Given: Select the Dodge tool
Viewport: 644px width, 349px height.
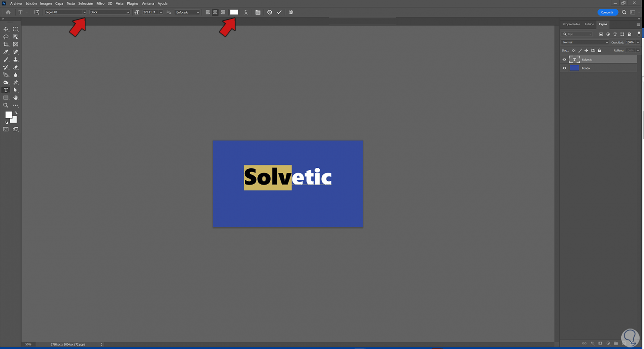Looking at the screenshot, I should tap(6, 82).
